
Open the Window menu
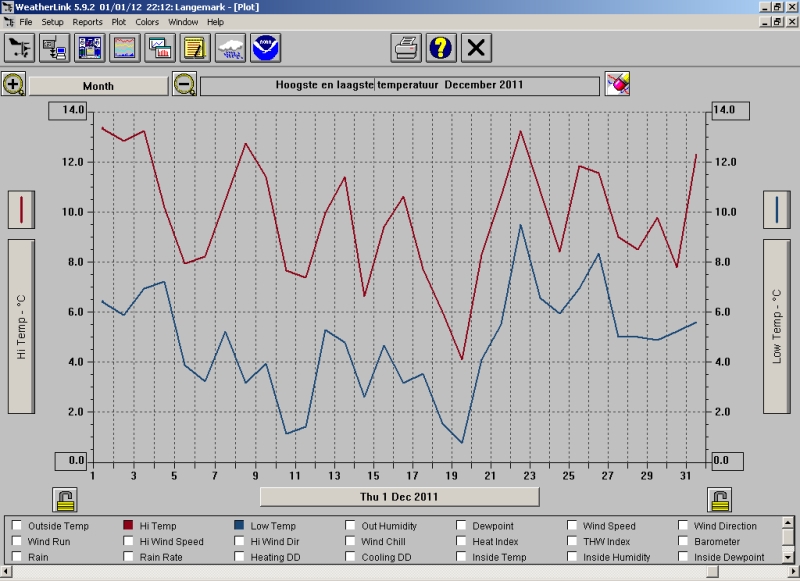[183, 22]
